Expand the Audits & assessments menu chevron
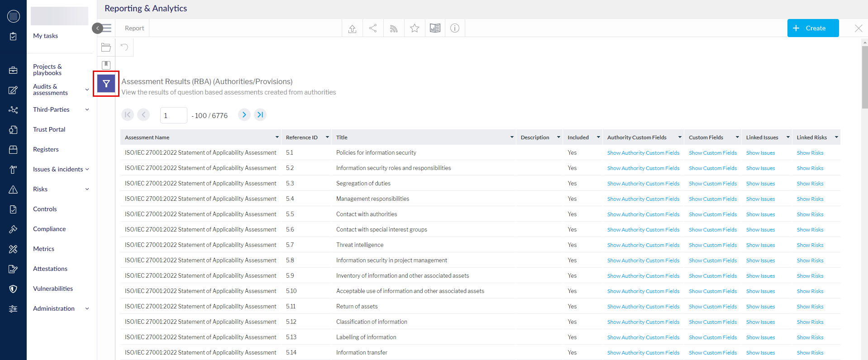This screenshot has height=360, width=868. tap(87, 90)
